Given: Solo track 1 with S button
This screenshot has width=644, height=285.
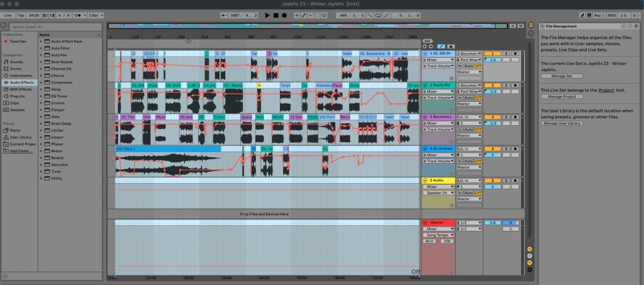Looking at the screenshot, I should pyautogui.click(x=506, y=54).
